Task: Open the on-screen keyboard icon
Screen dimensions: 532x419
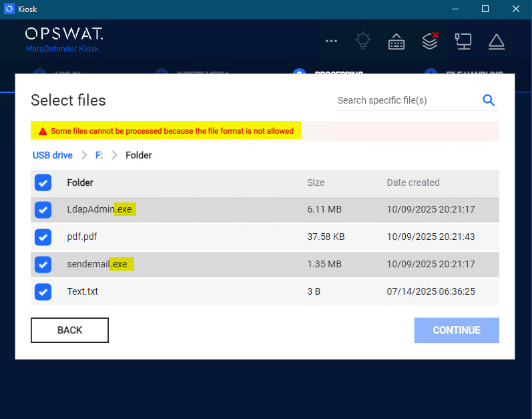Action: pos(396,41)
